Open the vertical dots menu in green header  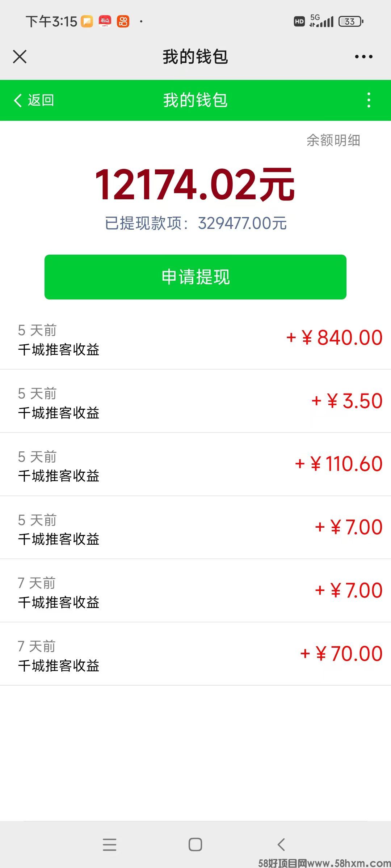point(369,100)
